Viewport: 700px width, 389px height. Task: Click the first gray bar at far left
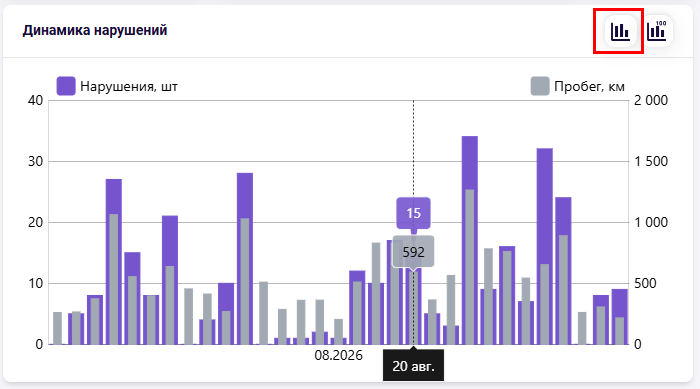[58, 328]
